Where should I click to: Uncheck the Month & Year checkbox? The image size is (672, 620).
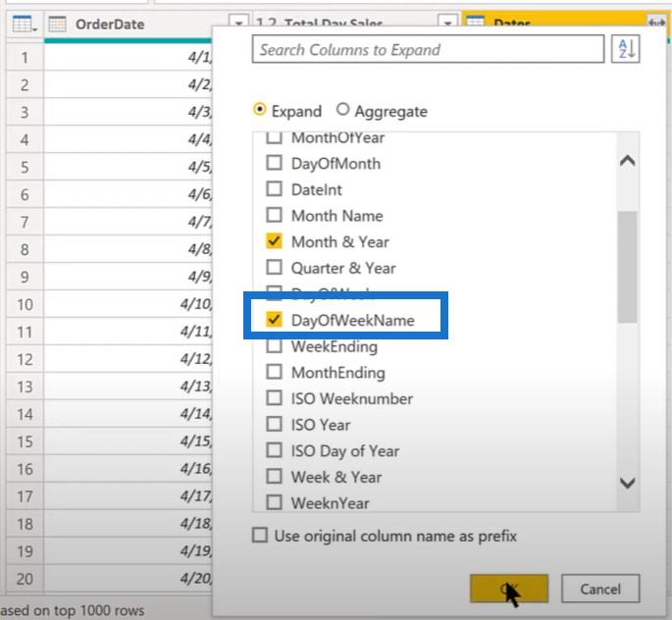275,241
